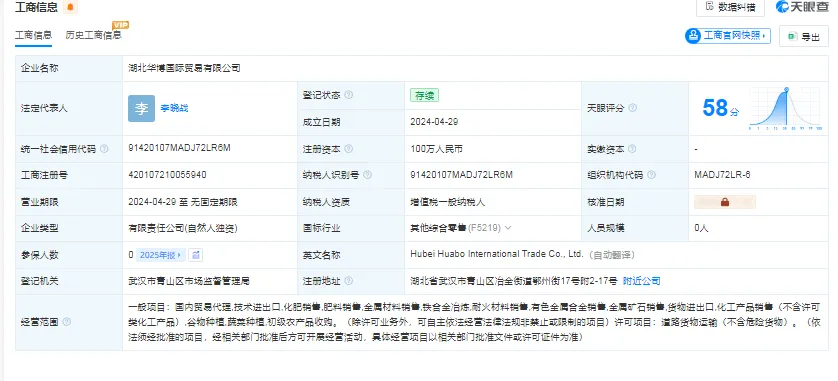This screenshot has height=381, width=838.
Task: Click help icon next to 组织机构代码
Action: pos(651,175)
